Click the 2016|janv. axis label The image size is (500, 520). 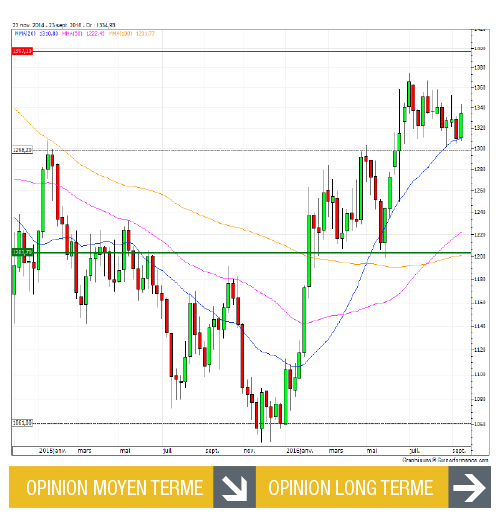(300, 451)
